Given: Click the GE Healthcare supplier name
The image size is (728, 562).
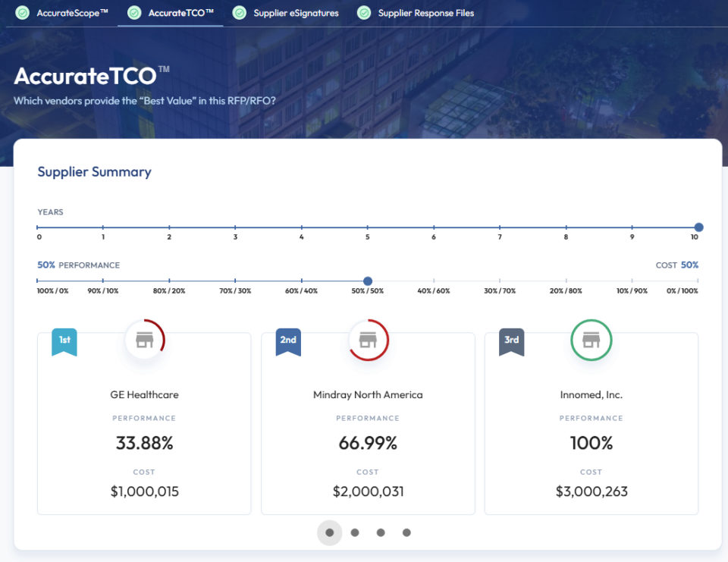Looking at the screenshot, I should pos(144,394).
